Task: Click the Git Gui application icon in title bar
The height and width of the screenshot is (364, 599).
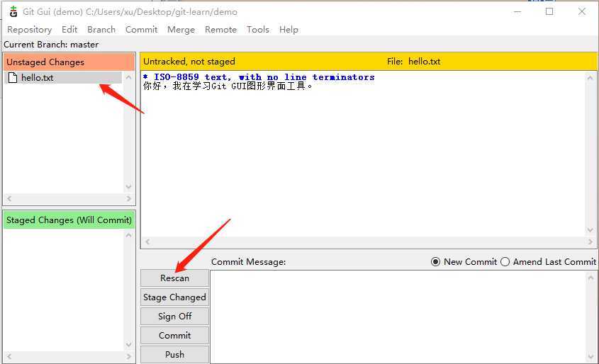Action: point(13,11)
